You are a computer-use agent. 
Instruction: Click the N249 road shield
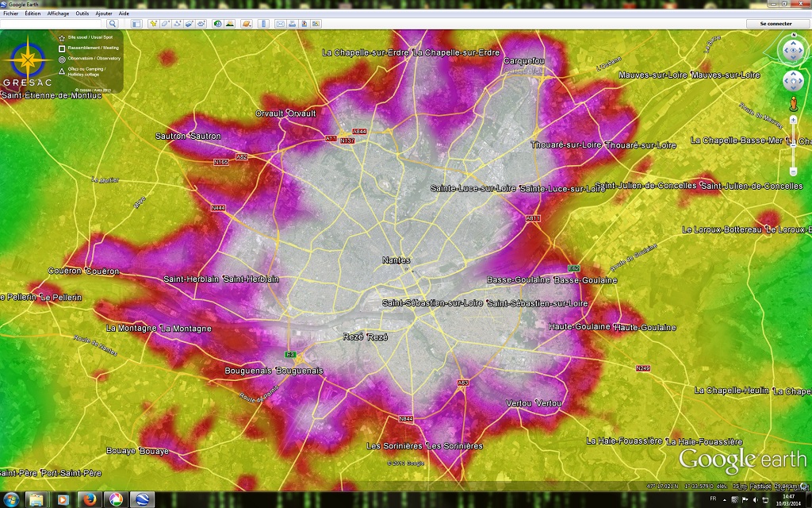(643, 368)
